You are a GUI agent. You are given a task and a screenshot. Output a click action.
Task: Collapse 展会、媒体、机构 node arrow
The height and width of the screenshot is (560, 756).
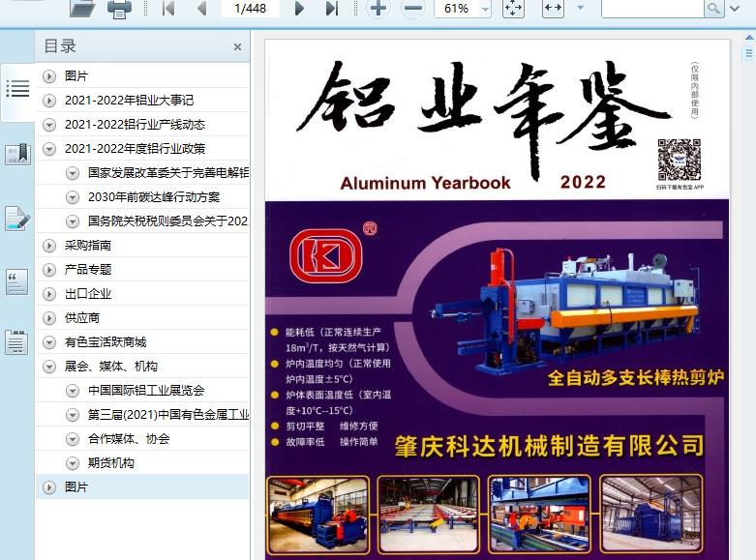coord(49,367)
